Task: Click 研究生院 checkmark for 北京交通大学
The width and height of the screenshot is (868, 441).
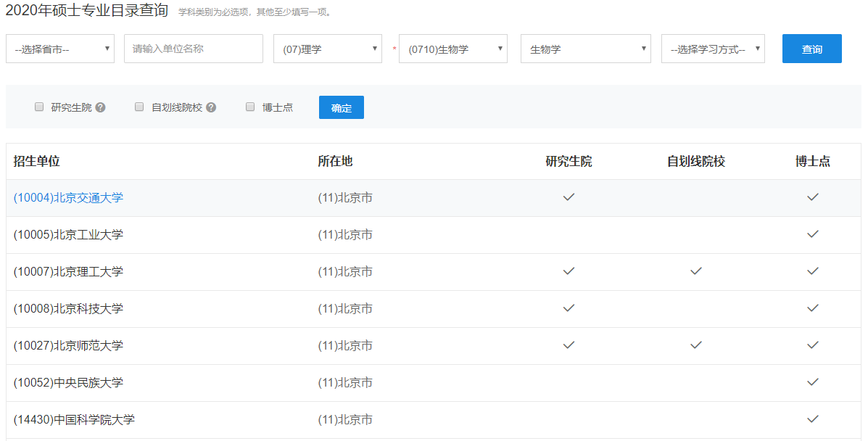Action: (x=569, y=197)
